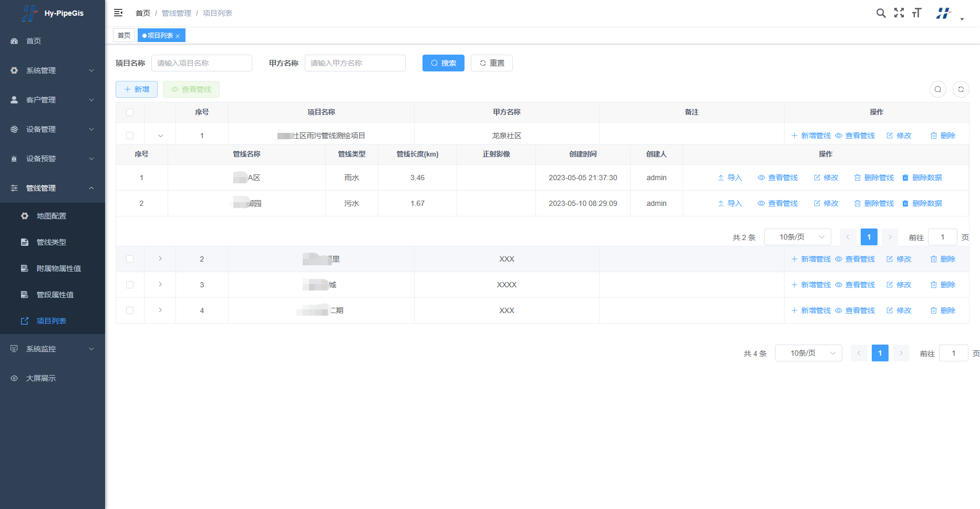Click the round refresh icon above table
980x509 pixels.
[x=961, y=89]
